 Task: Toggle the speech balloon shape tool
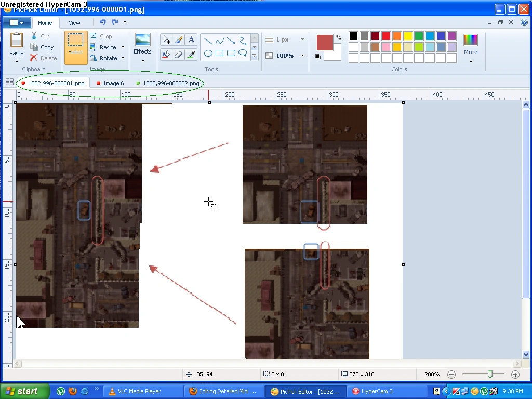click(x=243, y=54)
